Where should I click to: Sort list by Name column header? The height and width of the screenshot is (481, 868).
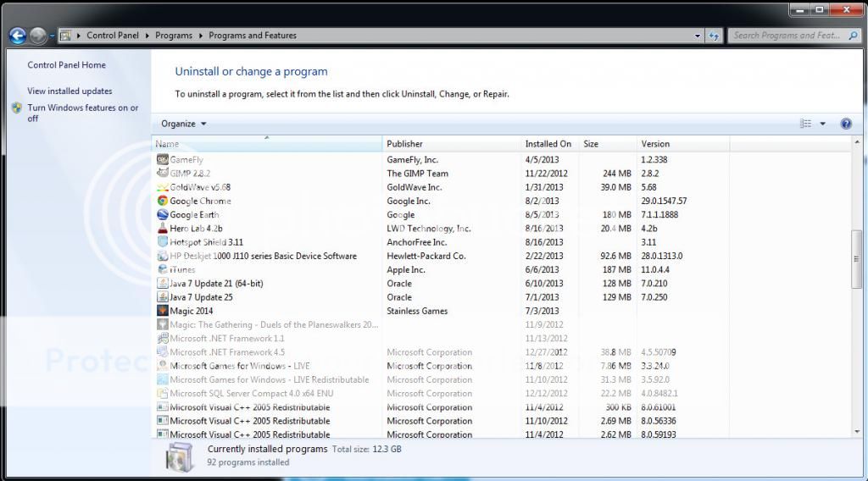click(x=267, y=144)
